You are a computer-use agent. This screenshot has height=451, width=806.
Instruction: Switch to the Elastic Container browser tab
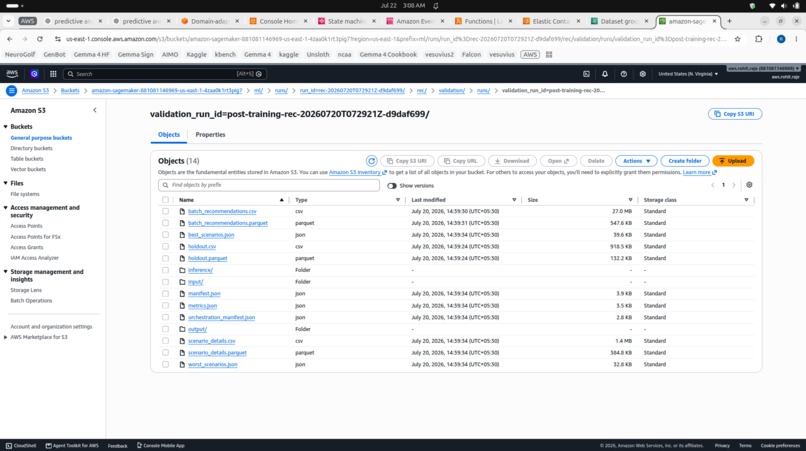pos(550,21)
